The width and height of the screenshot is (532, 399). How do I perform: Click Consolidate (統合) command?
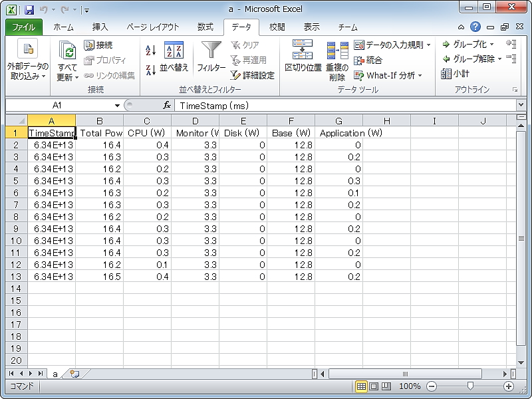[368, 61]
